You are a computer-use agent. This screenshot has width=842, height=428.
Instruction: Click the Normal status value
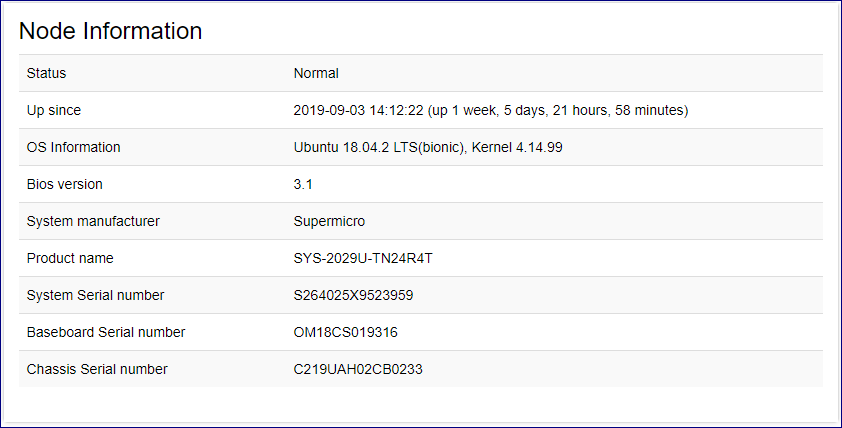(x=316, y=73)
